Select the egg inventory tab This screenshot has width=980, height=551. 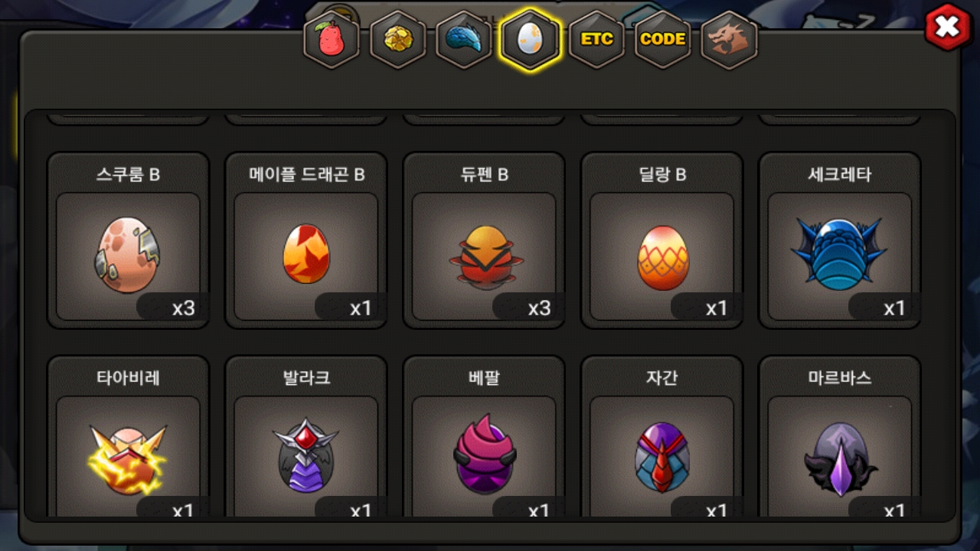[x=531, y=41]
